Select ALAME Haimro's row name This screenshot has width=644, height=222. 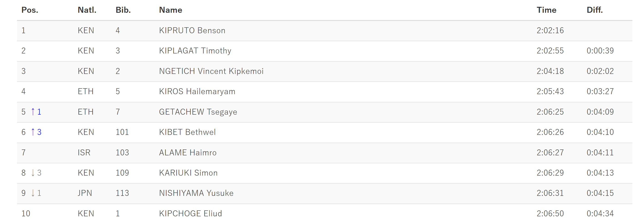tap(188, 153)
